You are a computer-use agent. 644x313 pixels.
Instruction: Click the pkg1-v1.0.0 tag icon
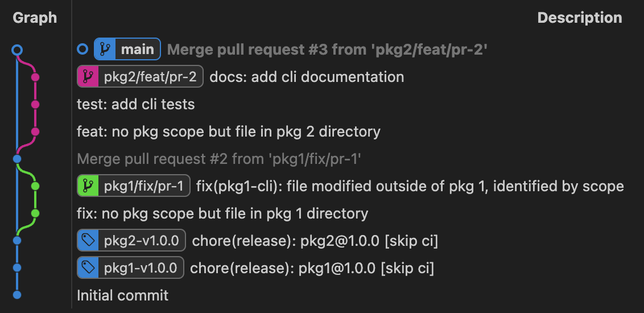click(88, 268)
